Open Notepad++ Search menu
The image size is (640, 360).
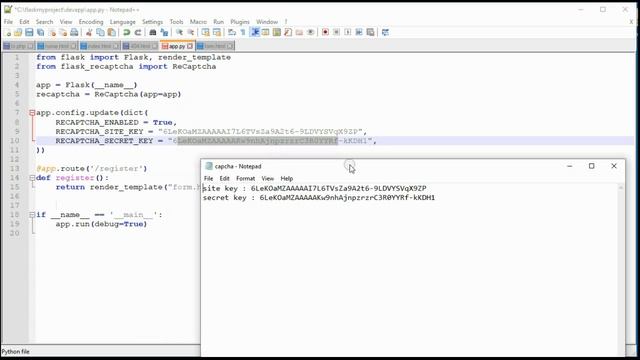coord(44,22)
